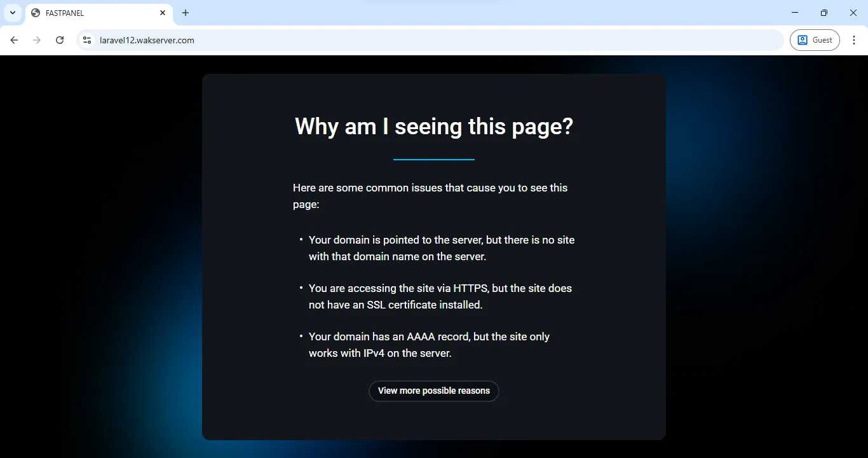
Task: Minimize the browser window
Action: [795, 13]
